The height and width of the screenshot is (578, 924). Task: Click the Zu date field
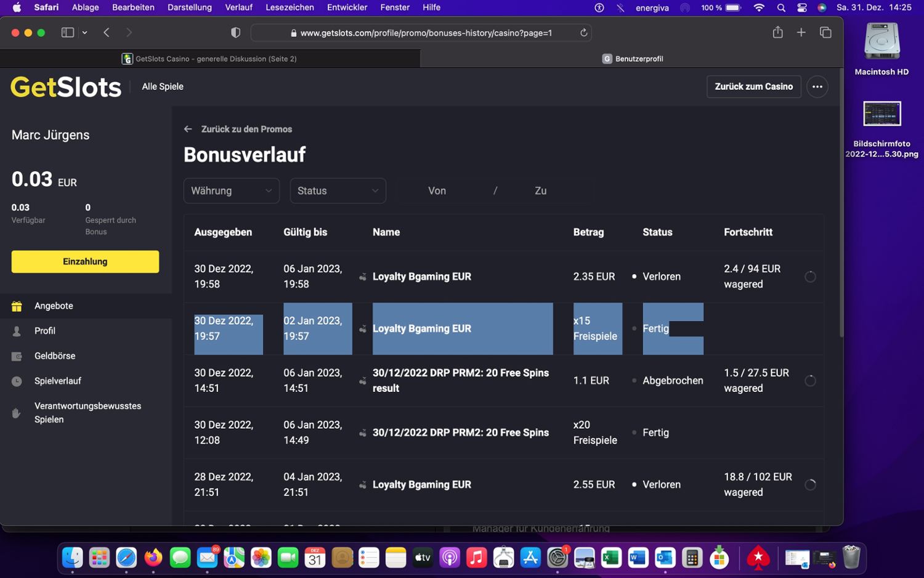[x=541, y=191]
